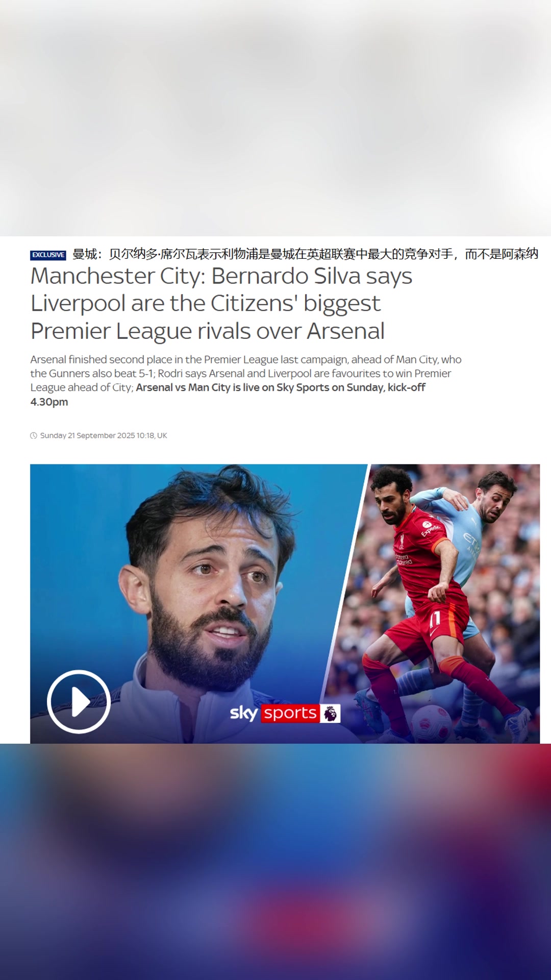This screenshot has height=980, width=551.
Task: Select the Chinese translated headline text
Action: (305, 254)
